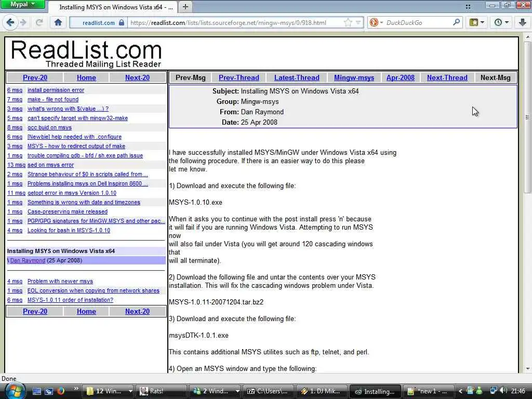Open the Apr-2008 archive link

click(x=401, y=77)
